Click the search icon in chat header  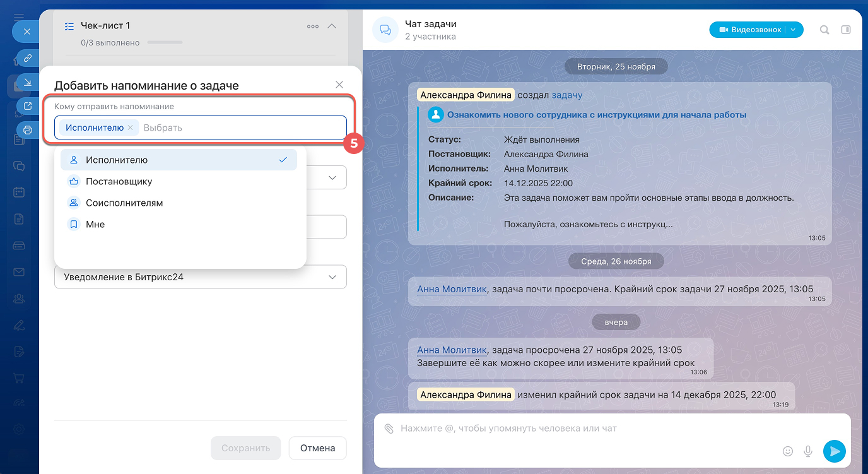click(824, 30)
